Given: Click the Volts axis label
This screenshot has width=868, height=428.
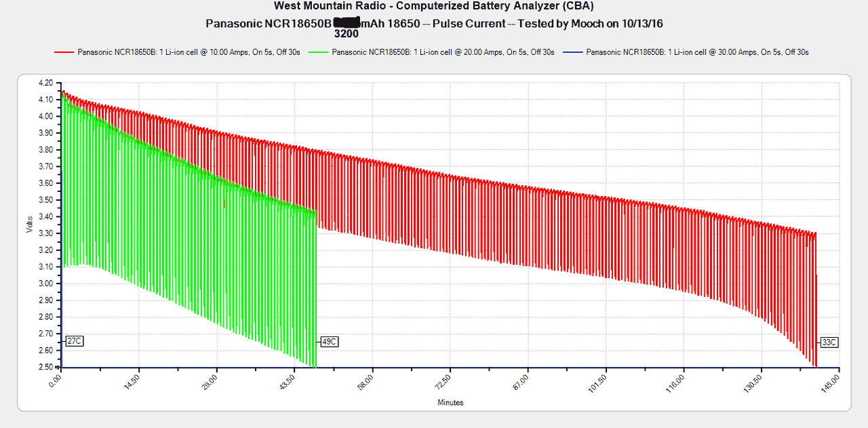Looking at the screenshot, I should [29, 225].
